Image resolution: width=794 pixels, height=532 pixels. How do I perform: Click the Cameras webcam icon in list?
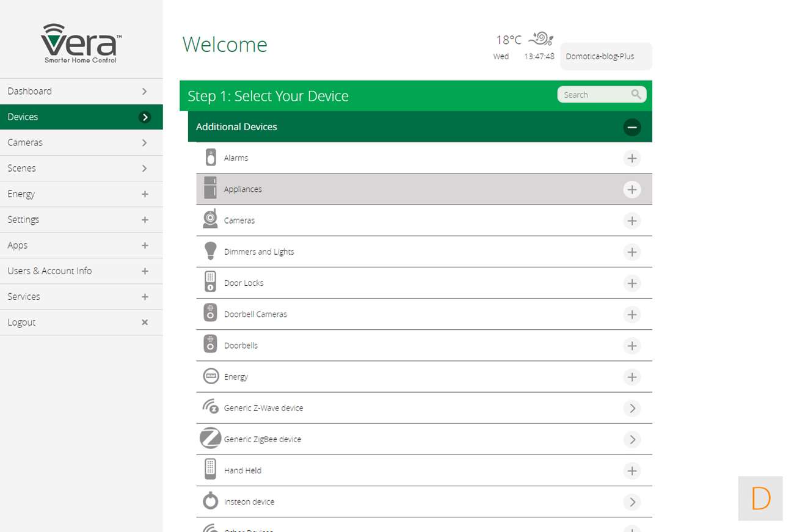(x=210, y=219)
